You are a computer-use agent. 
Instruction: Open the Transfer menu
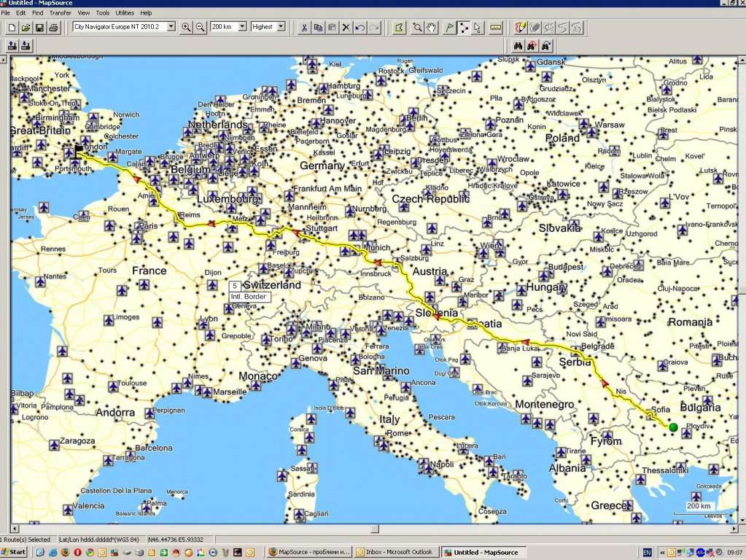click(x=61, y=13)
